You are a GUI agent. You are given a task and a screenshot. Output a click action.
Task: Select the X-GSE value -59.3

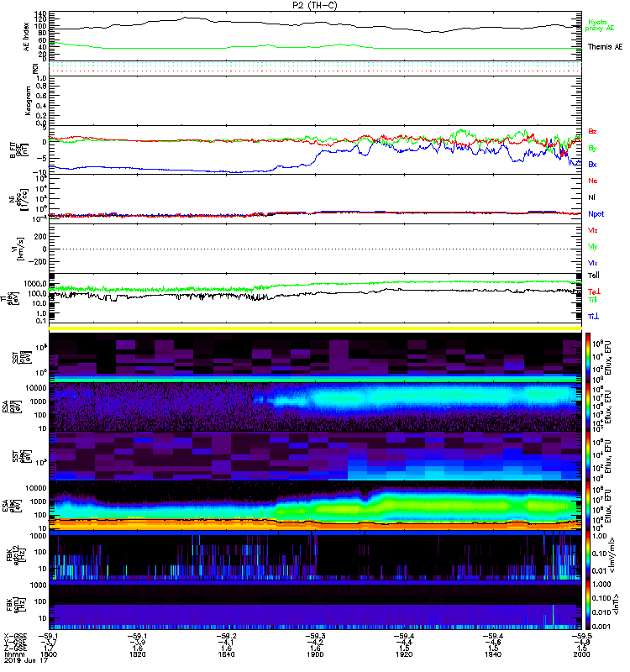pyautogui.click(x=315, y=637)
